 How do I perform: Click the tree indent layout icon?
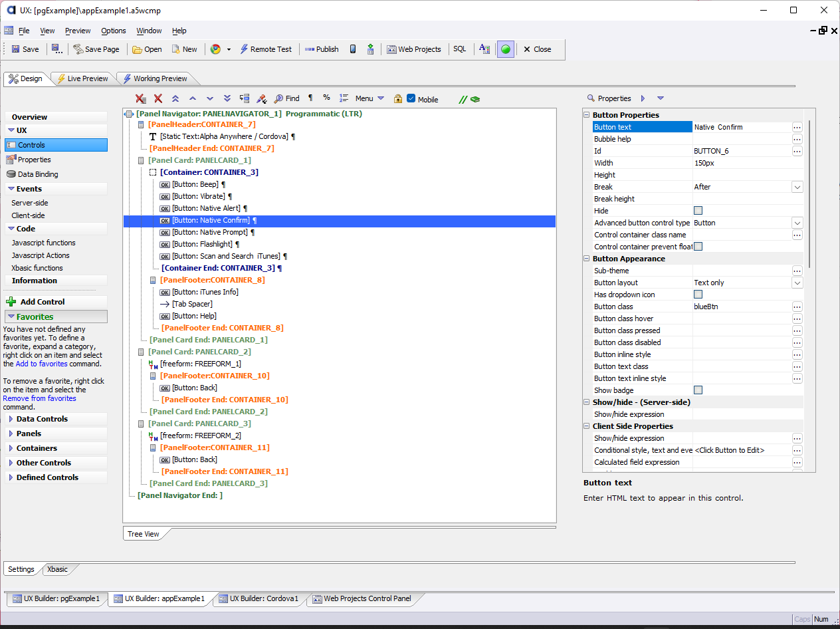coord(245,98)
